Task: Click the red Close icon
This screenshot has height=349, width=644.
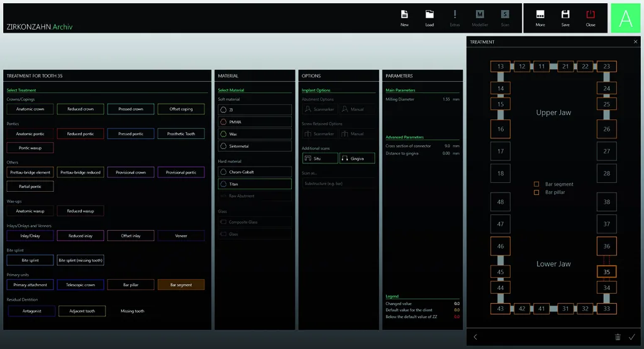Action: [591, 15]
